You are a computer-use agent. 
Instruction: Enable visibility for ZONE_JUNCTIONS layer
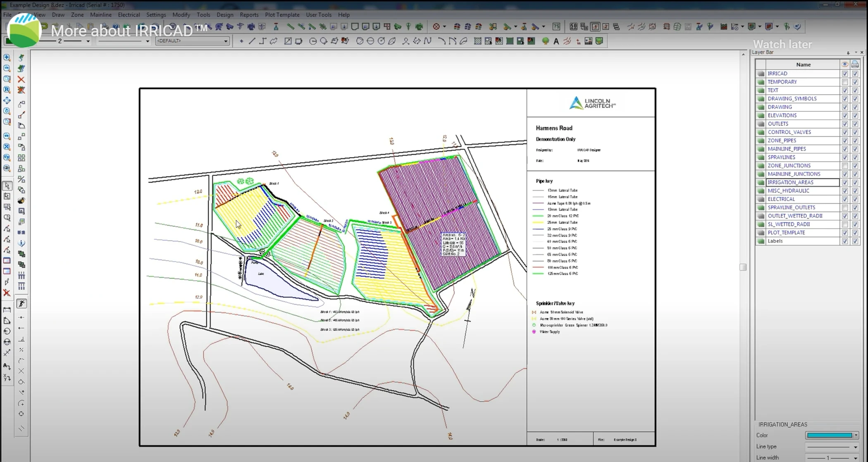tap(845, 166)
